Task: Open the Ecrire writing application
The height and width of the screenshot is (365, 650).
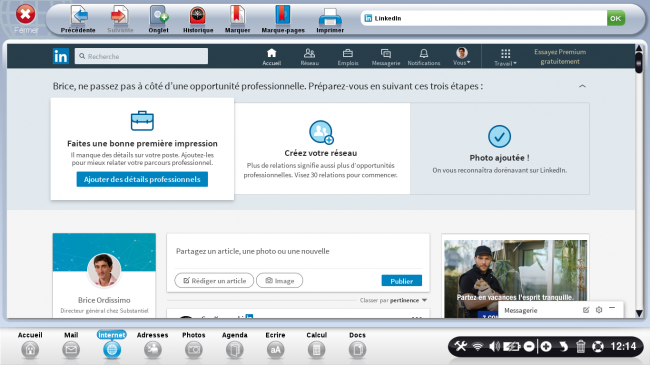Action: pyautogui.click(x=275, y=345)
